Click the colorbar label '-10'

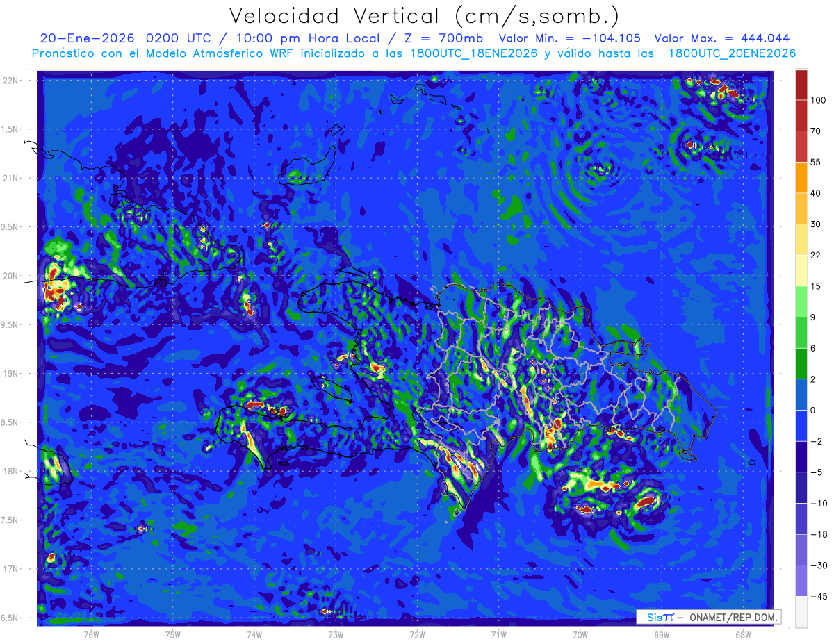(818, 503)
